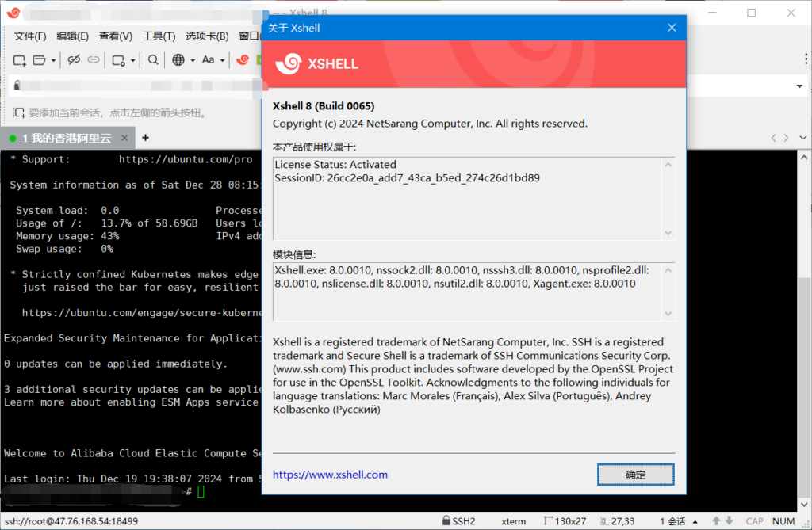Close the 我的香港阿里云 tab

point(124,138)
